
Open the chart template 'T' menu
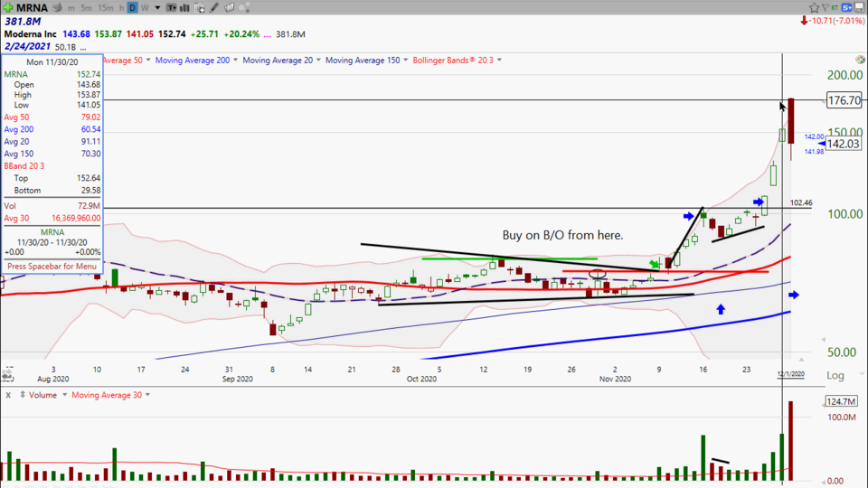pyautogui.click(x=172, y=8)
